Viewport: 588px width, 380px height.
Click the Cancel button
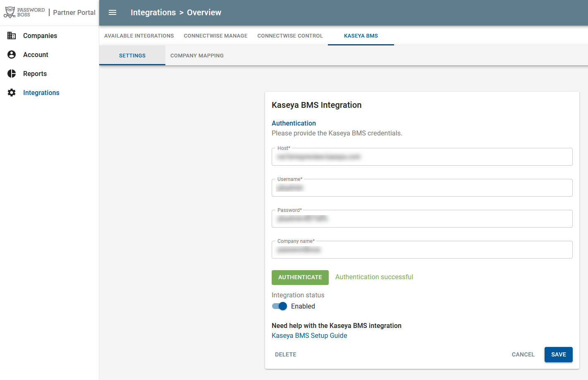(x=523, y=354)
